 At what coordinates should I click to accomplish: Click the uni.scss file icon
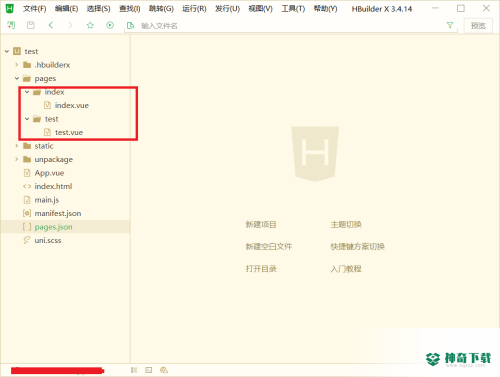click(x=27, y=240)
